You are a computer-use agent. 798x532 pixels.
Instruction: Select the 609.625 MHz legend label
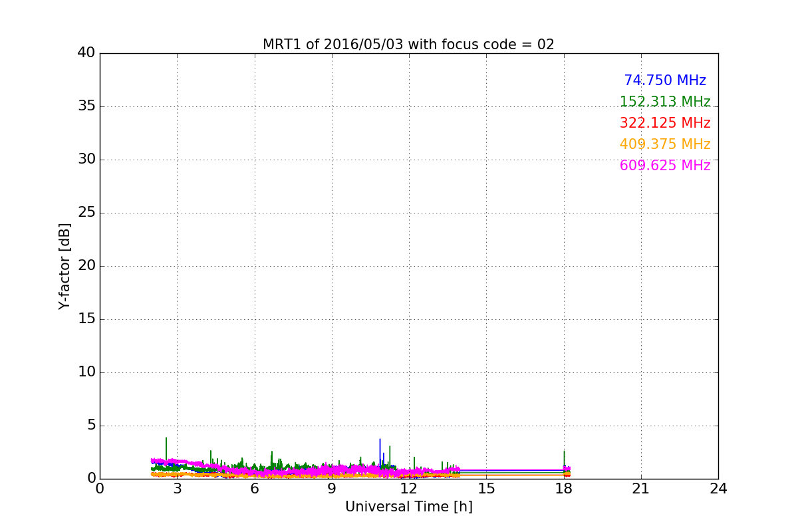click(x=665, y=166)
